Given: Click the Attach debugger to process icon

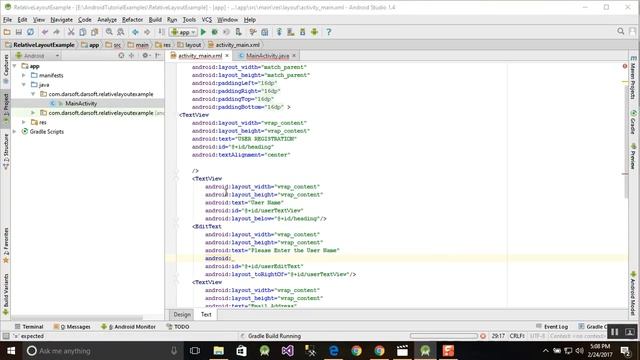Looking at the screenshot, I should click(238, 32).
